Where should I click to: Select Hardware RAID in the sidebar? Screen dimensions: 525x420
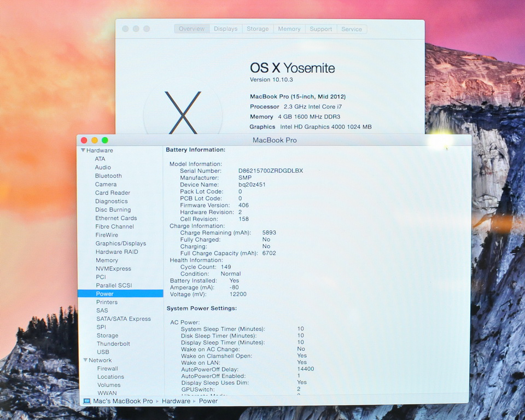pyautogui.click(x=116, y=252)
